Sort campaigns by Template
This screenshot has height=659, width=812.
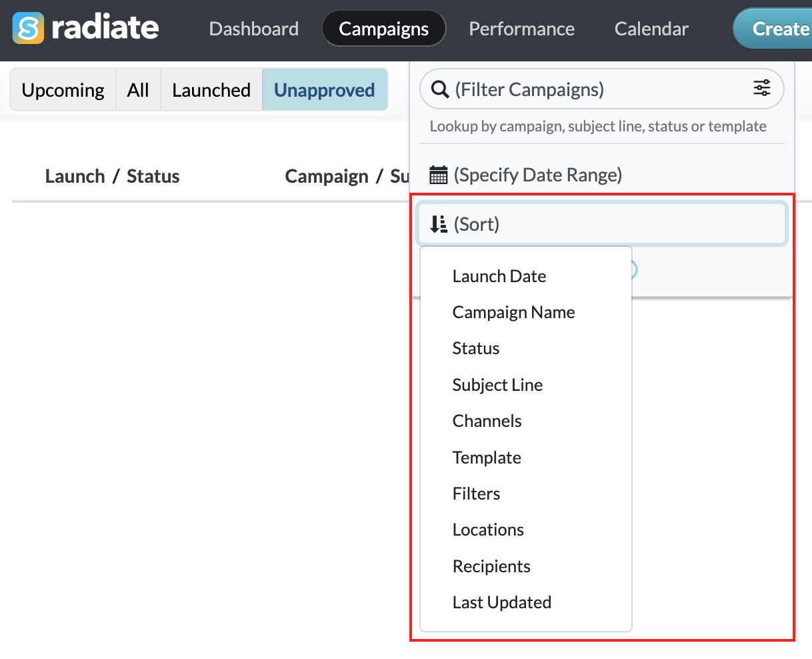pyautogui.click(x=487, y=458)
